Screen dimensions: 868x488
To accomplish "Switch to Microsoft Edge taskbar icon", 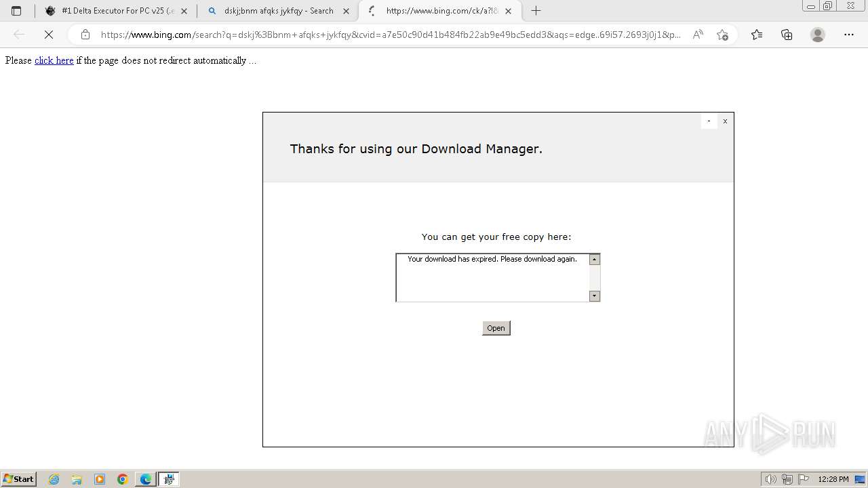I will [x=146, y=479].
